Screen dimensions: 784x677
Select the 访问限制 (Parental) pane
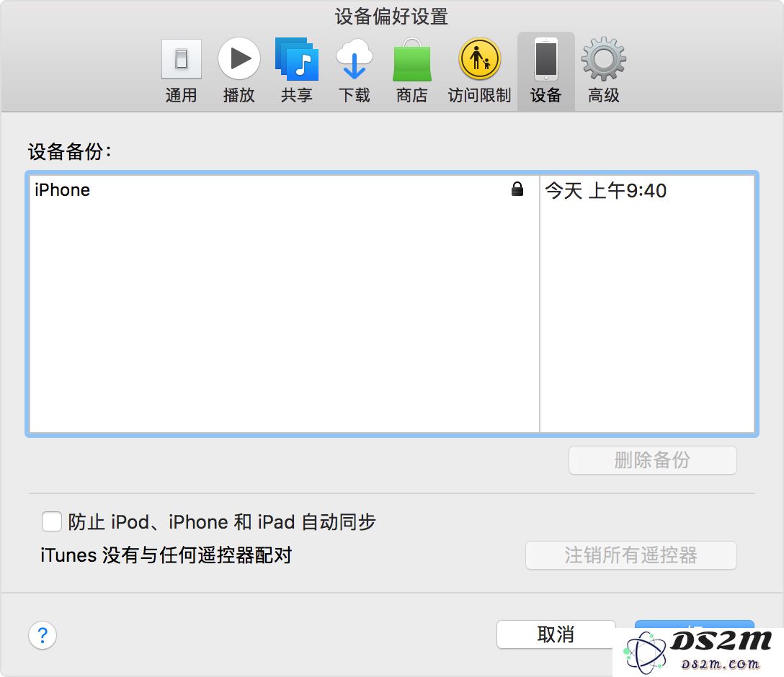(x=479, y=71)
